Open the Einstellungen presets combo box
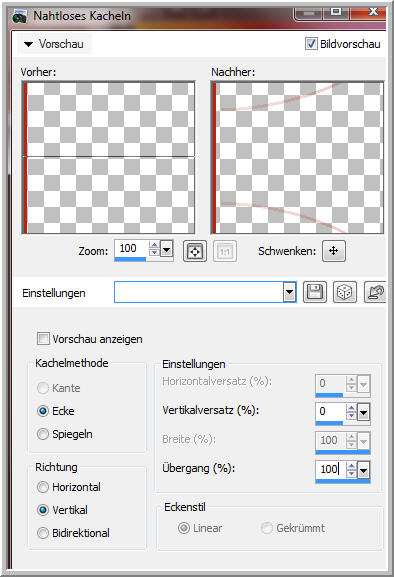Screen dimensions: 394x577 pyautogui.click(x=205, y=292)
